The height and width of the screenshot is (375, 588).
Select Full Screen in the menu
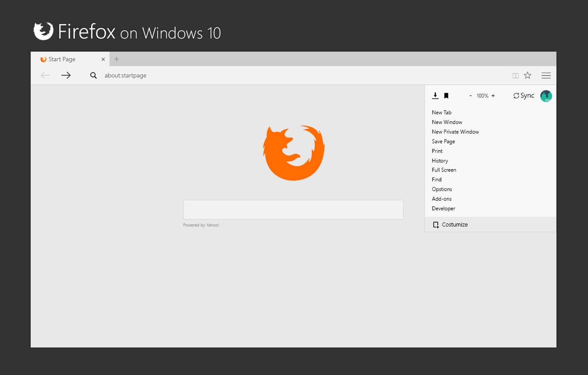(444, 170)
